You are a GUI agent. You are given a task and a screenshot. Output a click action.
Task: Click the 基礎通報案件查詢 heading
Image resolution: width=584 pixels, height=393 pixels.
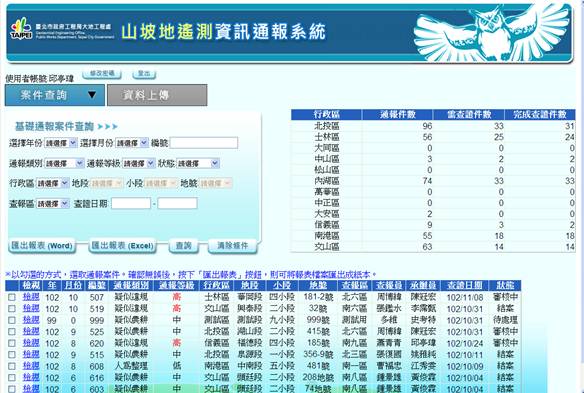point(54,127)
